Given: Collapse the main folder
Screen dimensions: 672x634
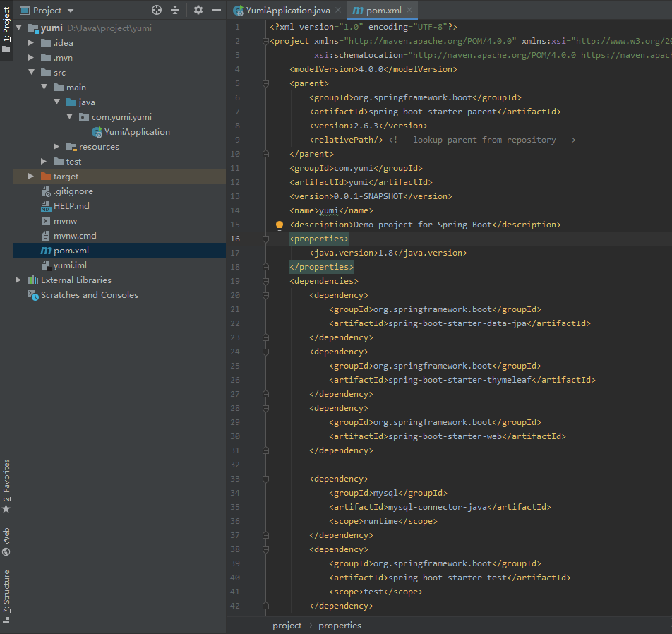Looking at the screenshot, I should (x=44, y=87).
